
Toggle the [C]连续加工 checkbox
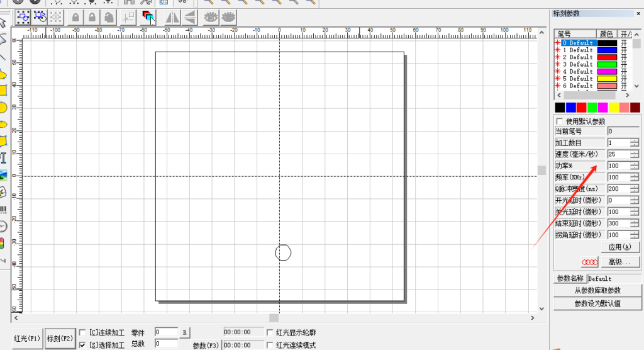pos(82,332)
